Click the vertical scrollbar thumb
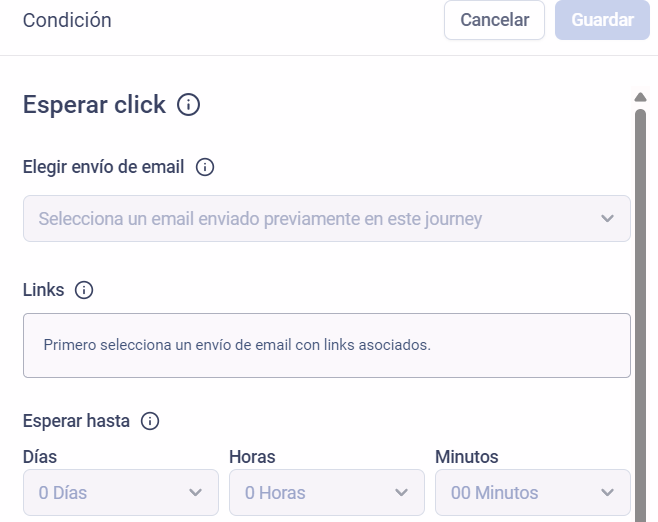Viewport: 658px width, 522px height. coord(640,300)
